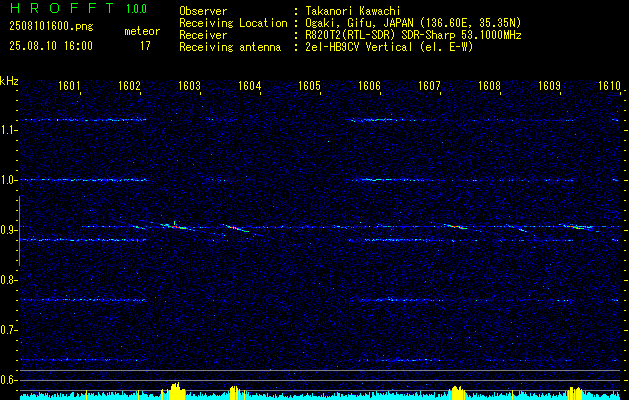Click the 0.8 kHz frequency axis label
This screenshot has height=400, width=629.
click(8, 280)
